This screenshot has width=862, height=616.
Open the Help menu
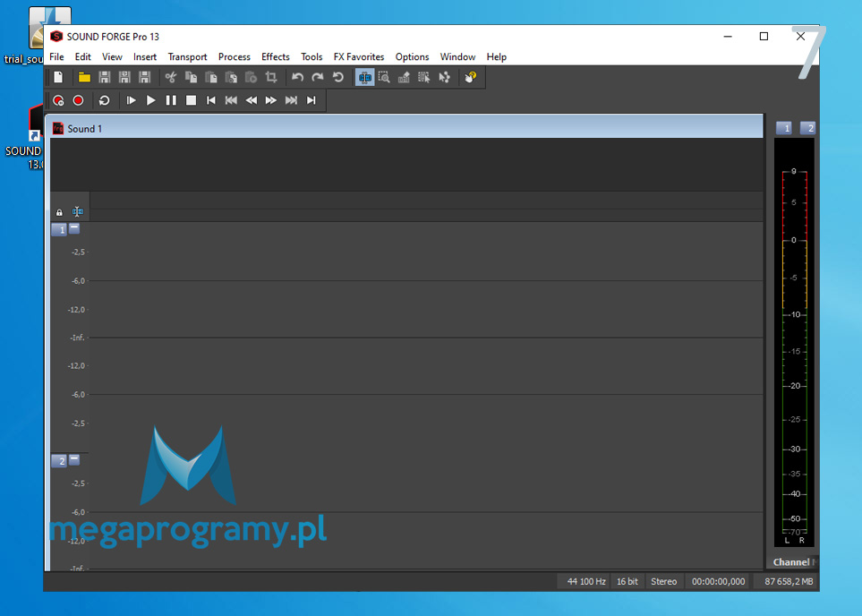[x=497, y=56]
